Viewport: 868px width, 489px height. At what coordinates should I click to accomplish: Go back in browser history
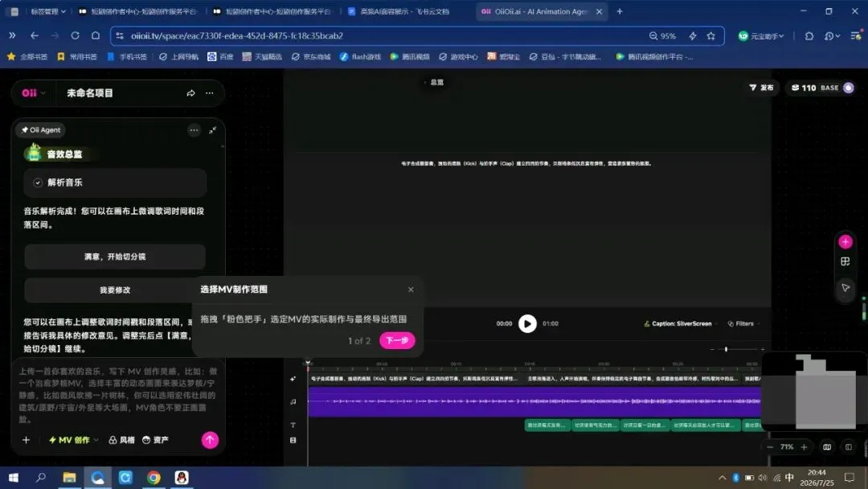[35, 35]
